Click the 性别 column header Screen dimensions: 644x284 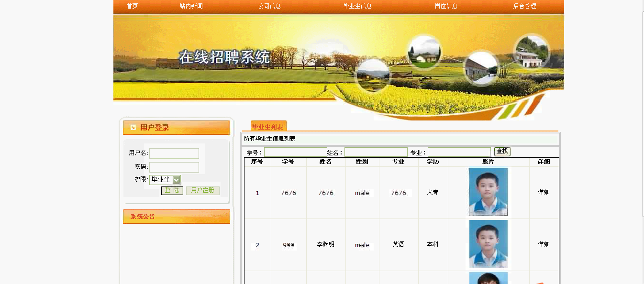coord(362,162)
